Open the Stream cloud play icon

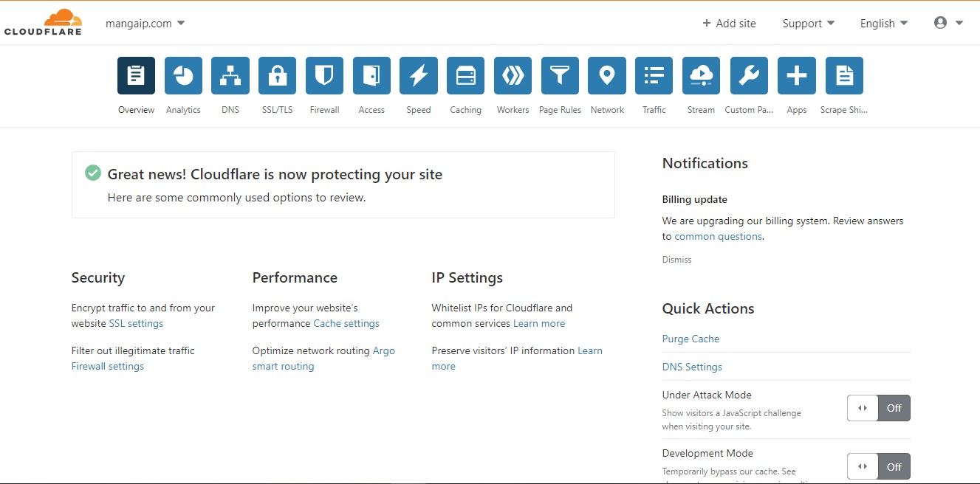[x=701, y=75]
